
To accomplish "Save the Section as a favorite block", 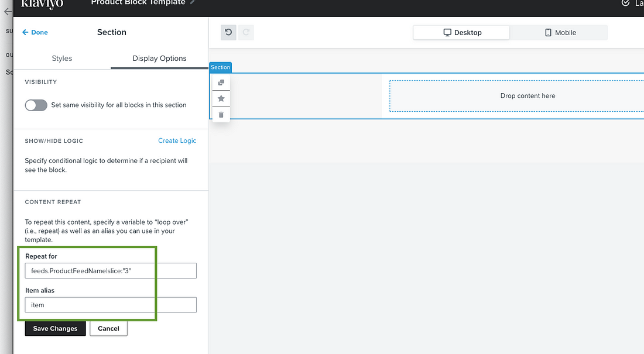I will point(220,98).
